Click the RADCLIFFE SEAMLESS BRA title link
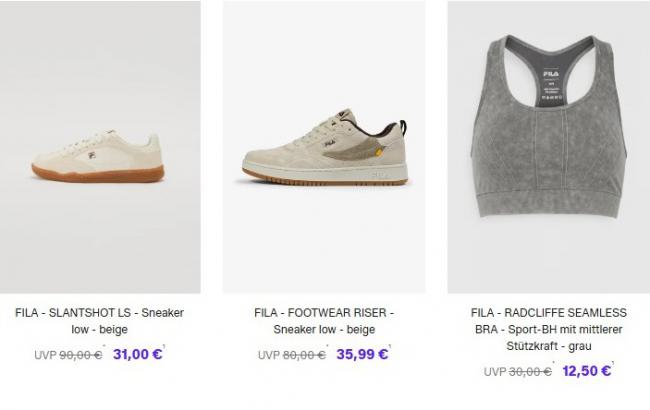 [x=549, y=329]
